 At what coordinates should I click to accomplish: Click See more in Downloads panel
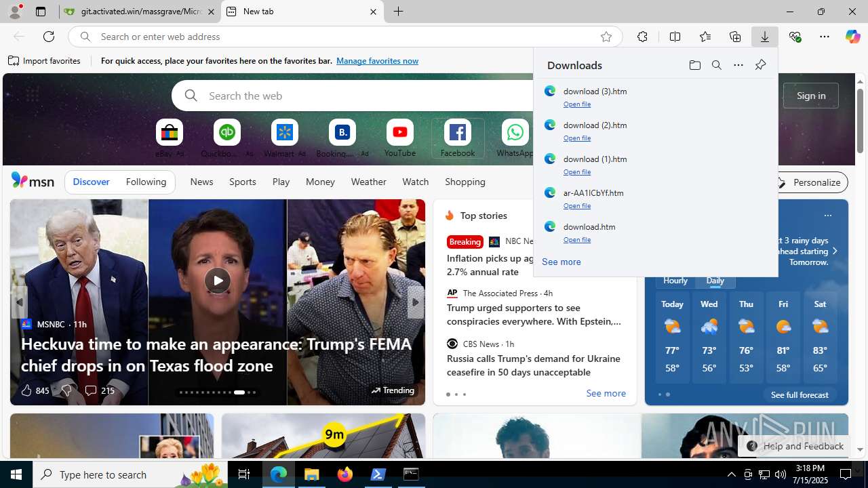coord(561,262)
